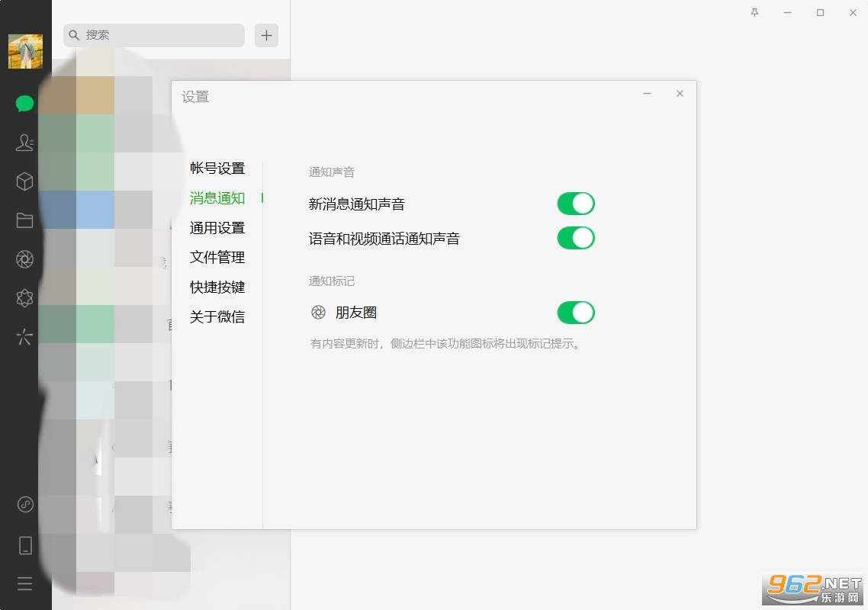The width and height of the screenshot is (868, 610).
Task: Select 关于微信 in settings menu
Action: pyautogui.click(x=217, y=317)
